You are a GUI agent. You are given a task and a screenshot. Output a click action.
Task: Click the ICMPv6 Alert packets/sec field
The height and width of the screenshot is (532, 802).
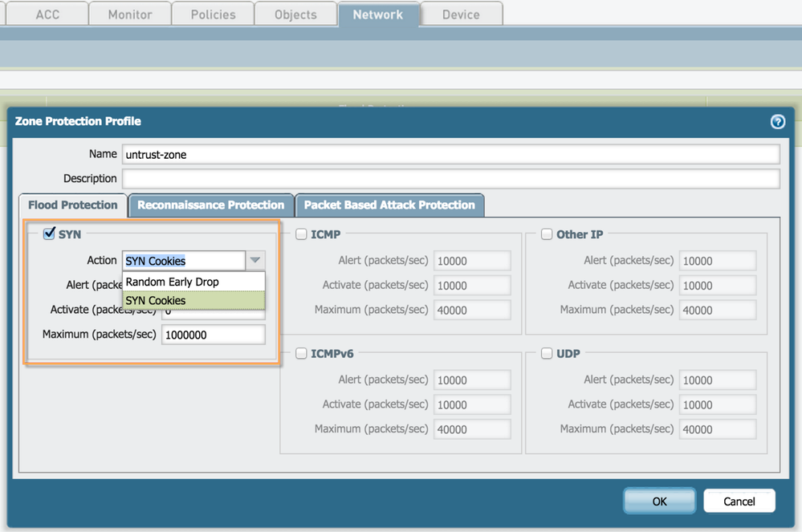472,380
